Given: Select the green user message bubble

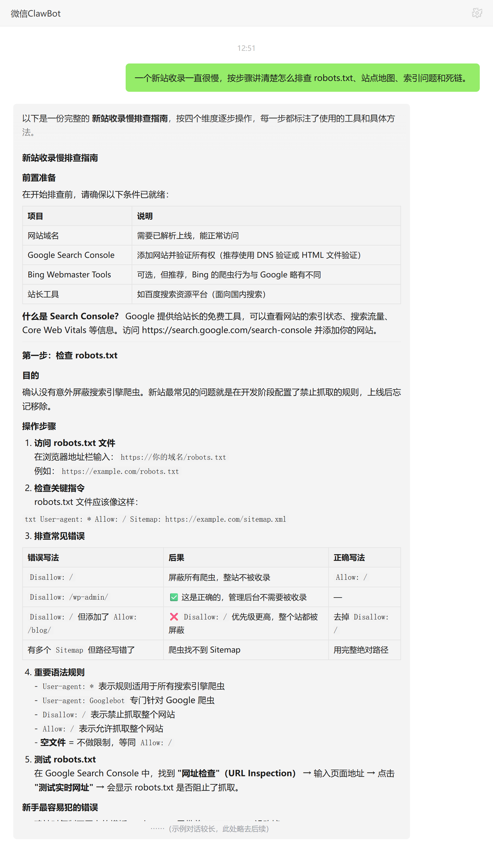Looking at the screenshot, I should (x=302, y=78).
